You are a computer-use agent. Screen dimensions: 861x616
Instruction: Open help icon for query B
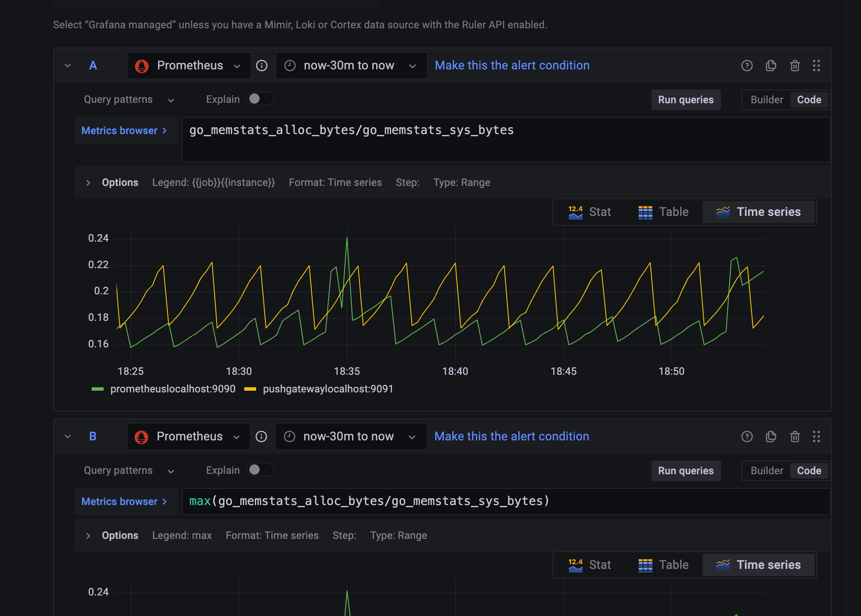coord(747,437)
